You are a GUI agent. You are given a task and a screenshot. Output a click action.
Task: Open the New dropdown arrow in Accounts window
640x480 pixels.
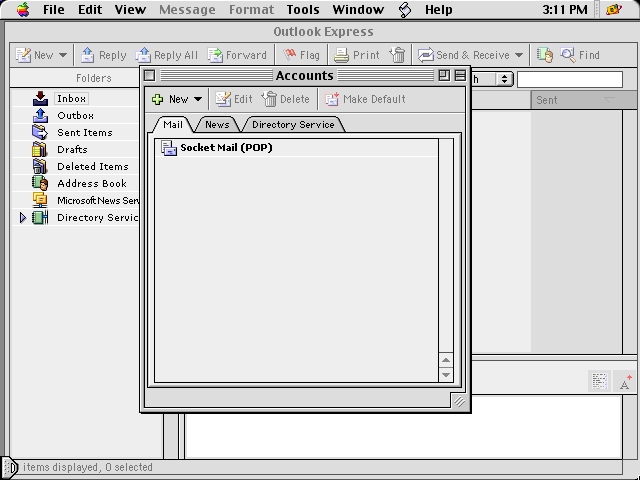click(198, 99)
